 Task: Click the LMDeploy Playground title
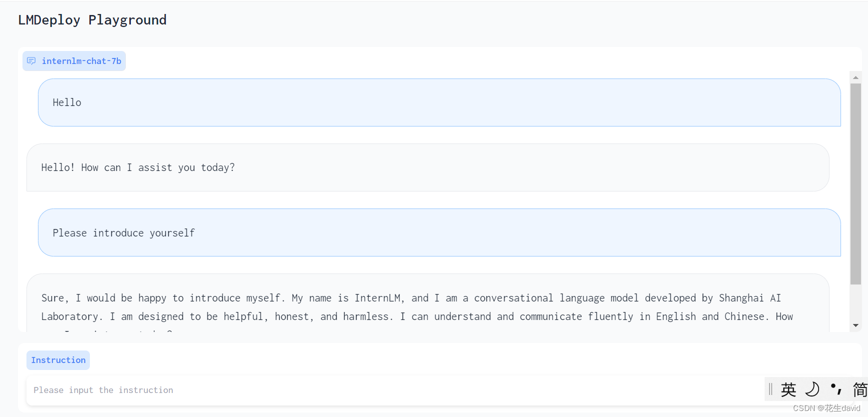92,20
